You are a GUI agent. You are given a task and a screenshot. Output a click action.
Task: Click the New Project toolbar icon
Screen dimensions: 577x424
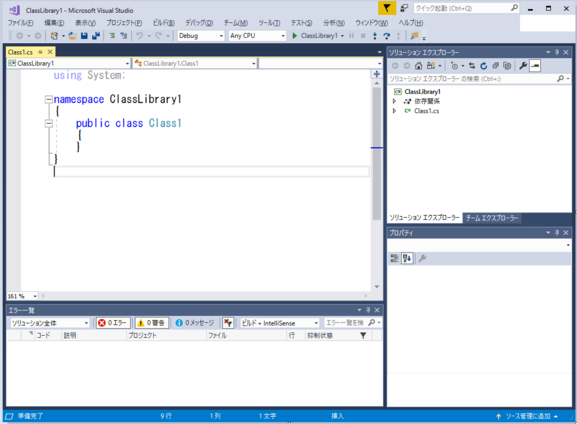54,36
